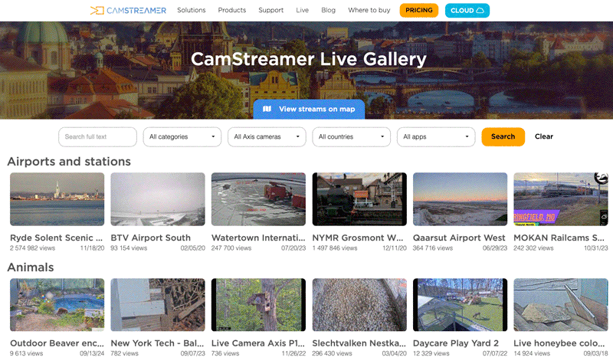Click the Clear filter link

pos(543,137)
